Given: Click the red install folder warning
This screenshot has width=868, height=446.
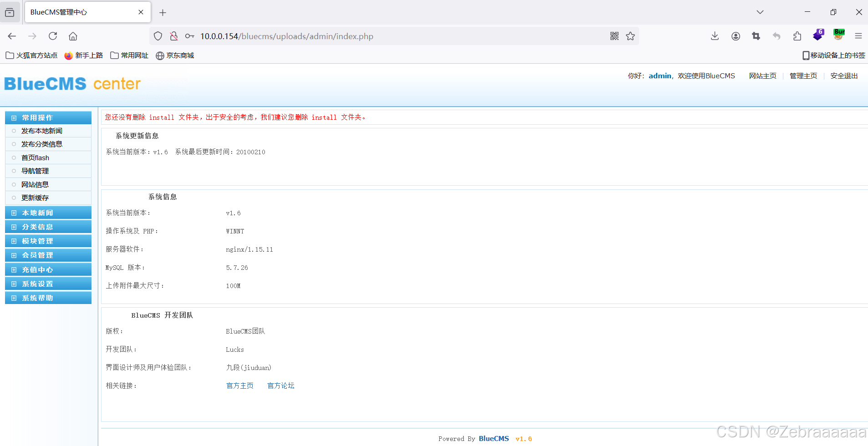Looking at the screenshot, I should (235, 117).
